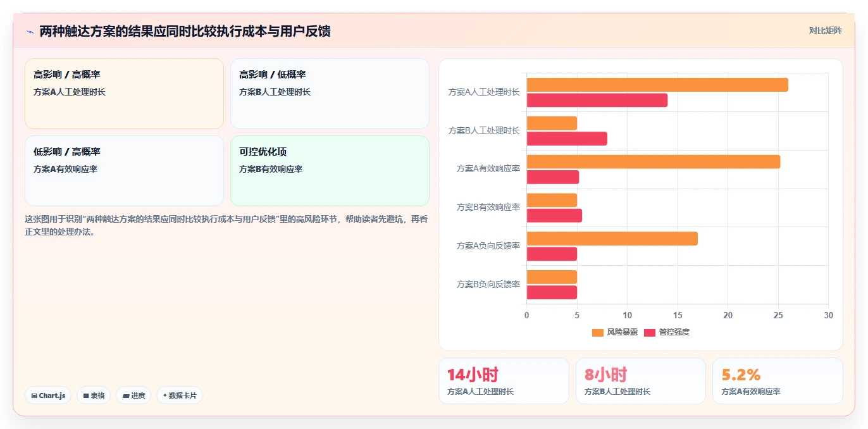Click the Chart.js tag
The height and width of the screenshot is (429, 868).
coord(48,395)
